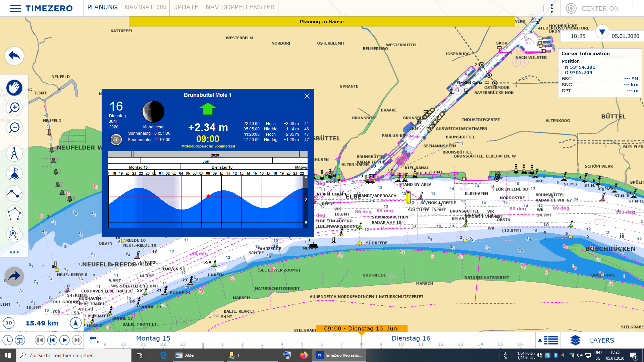
Task: Open the UPDATE tab
Action: click(x=185, y=7)
